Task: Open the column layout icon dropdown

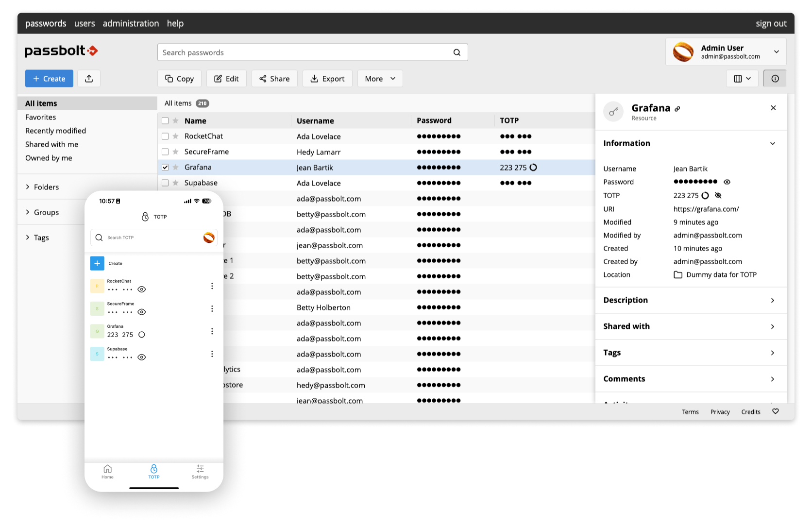Action: (742, 79)
